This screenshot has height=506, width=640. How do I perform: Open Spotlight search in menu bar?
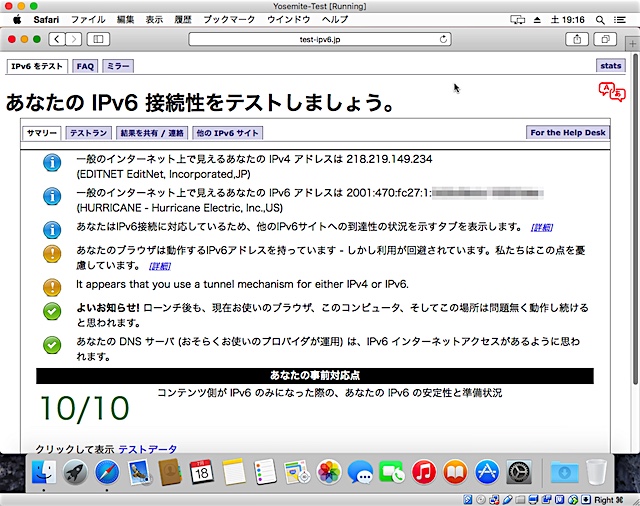[x=600, y=20]
